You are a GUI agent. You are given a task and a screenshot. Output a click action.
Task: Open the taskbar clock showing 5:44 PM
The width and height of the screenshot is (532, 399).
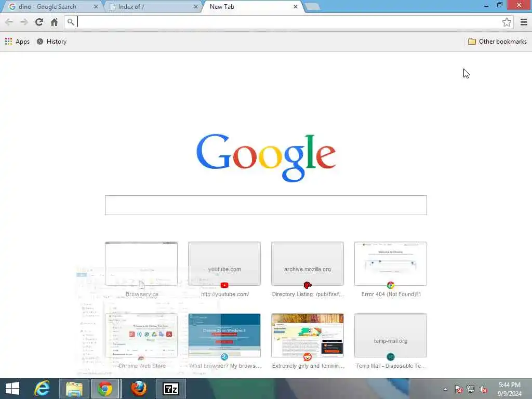[509, 389]
